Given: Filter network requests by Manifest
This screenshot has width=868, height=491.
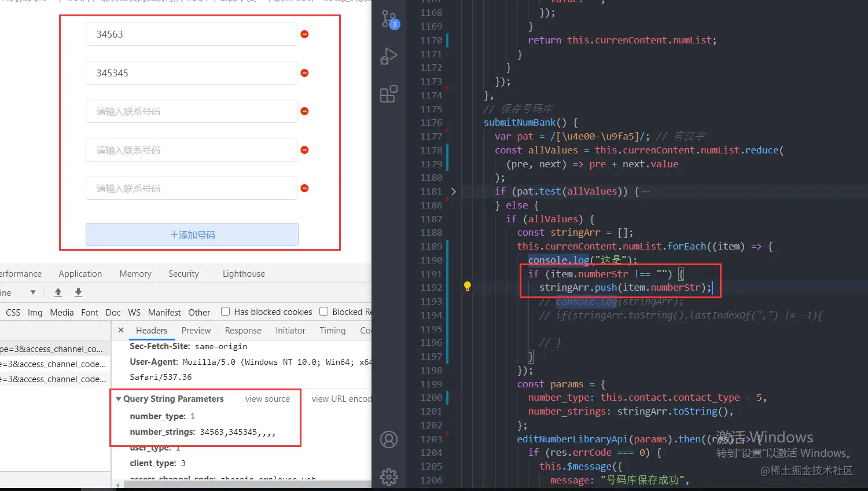Looking at the screenshot, I should [164, 313].
